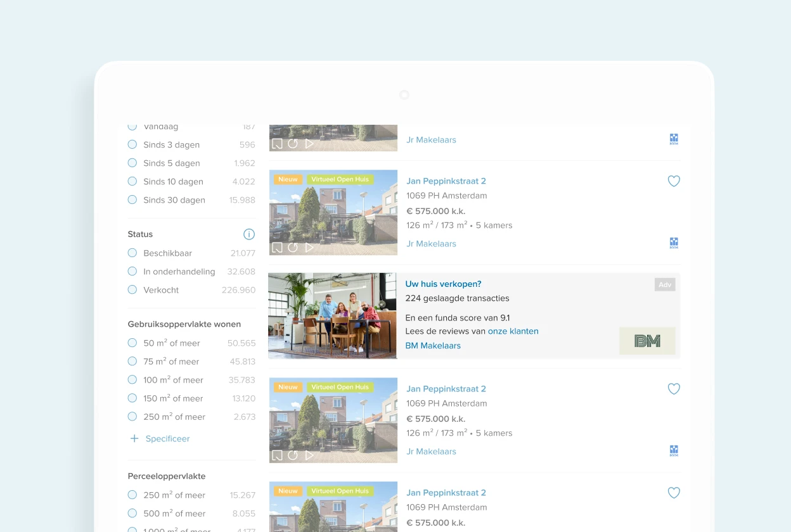Open the BM Makelaars link
Viewport: 791px width, 532px height.
click(x=433, y=346)
